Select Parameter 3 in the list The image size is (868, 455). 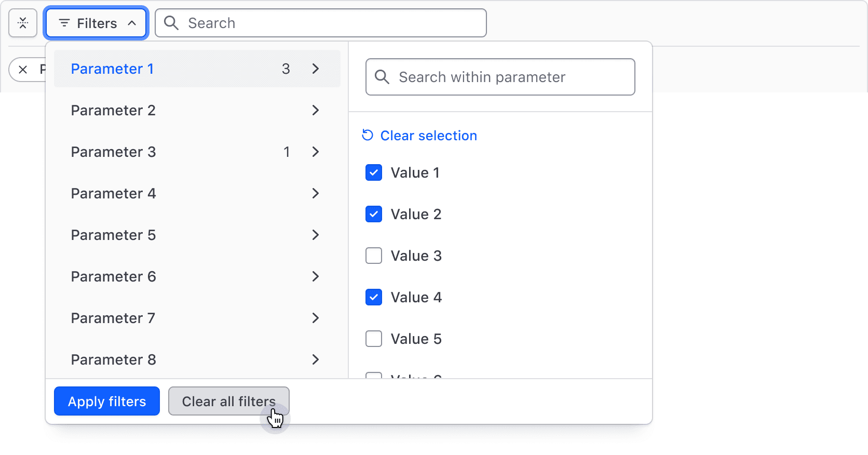[113, 152]
